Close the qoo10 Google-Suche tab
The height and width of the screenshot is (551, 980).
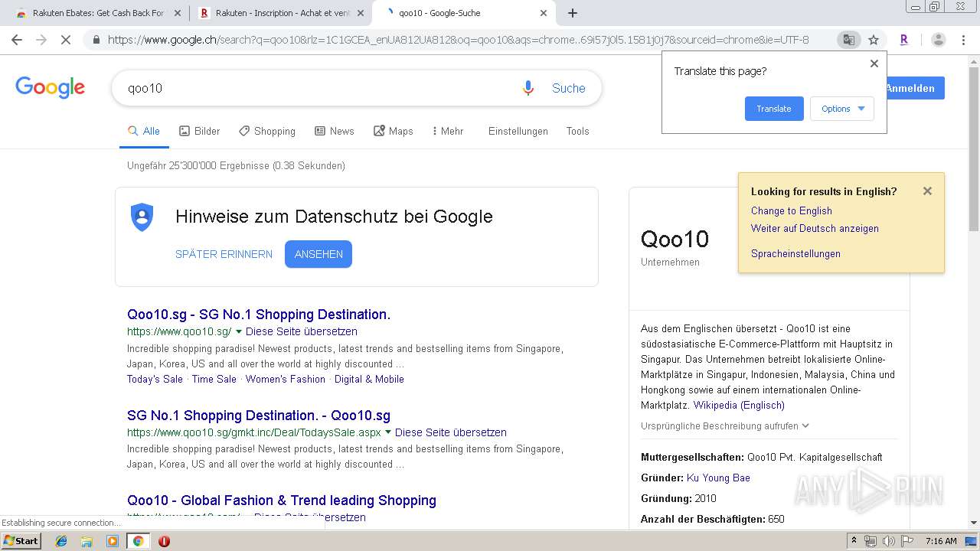pos(544,13)
